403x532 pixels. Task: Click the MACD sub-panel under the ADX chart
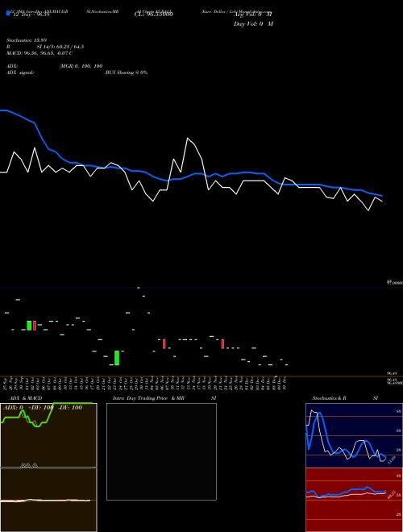coord(48,500)
